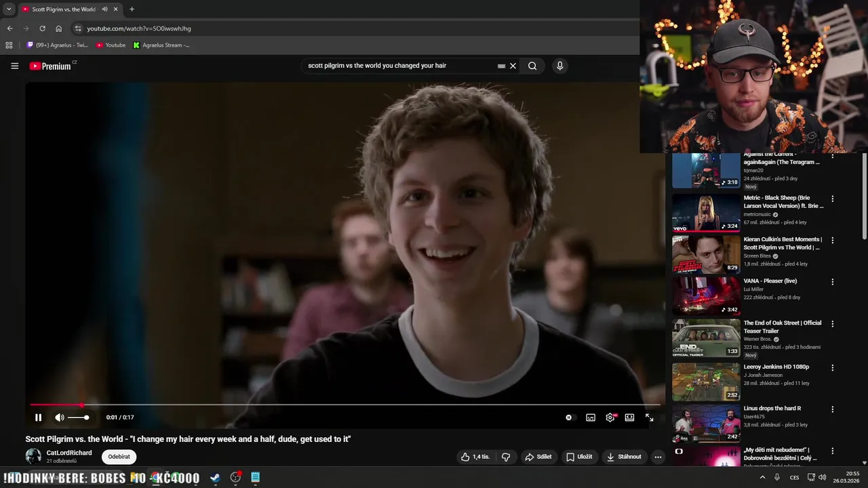Image resolution: width=868 pixels, height=488 pixels.
Task: Open the Steam taskbar icon
Action: (x=215, y=477)
